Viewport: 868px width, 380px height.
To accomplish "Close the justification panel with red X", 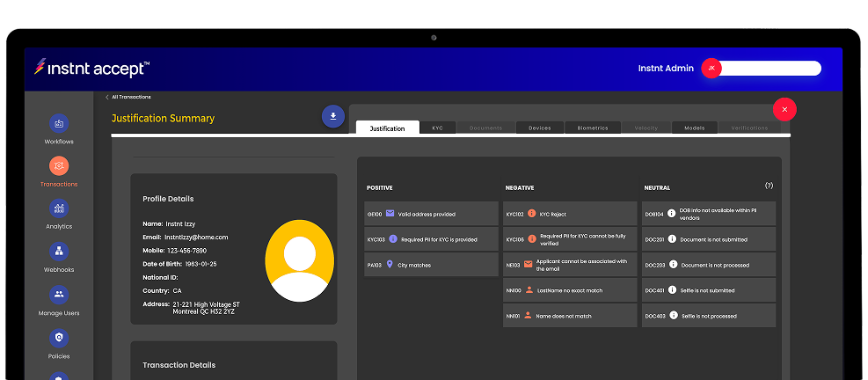I will pyautogui.click(x=784, y=109).
